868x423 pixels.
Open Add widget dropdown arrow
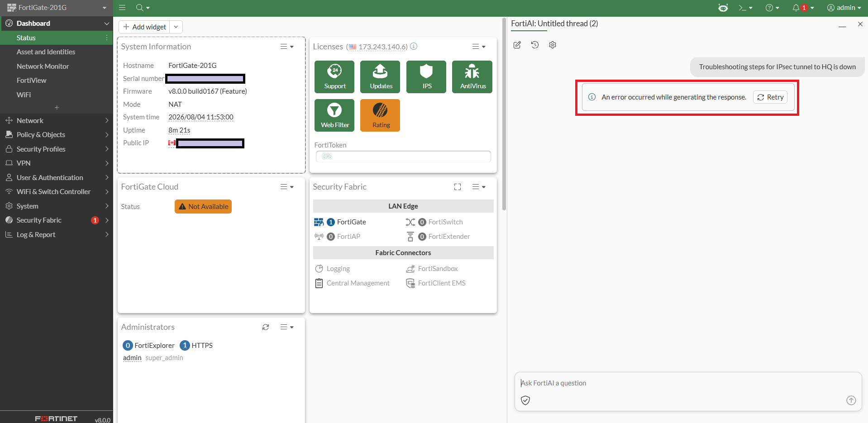[176, 27]
